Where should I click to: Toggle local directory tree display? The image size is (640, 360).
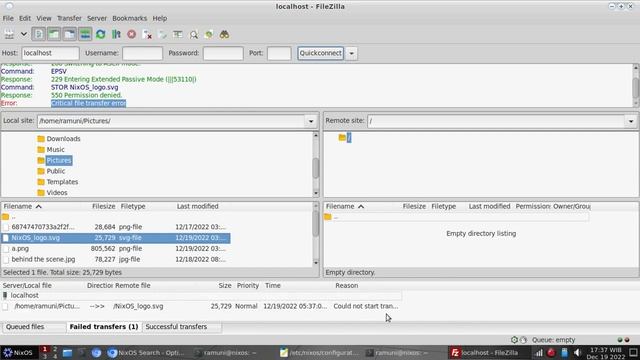(54, 34)
